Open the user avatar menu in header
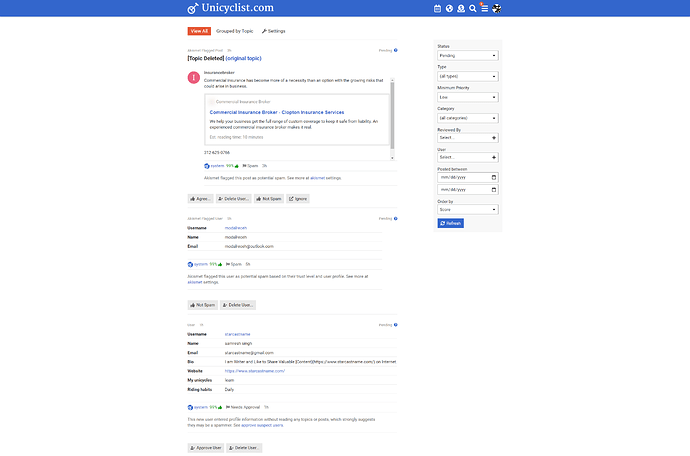The height and width of the screenshot is (456, 690). [497, 9]
